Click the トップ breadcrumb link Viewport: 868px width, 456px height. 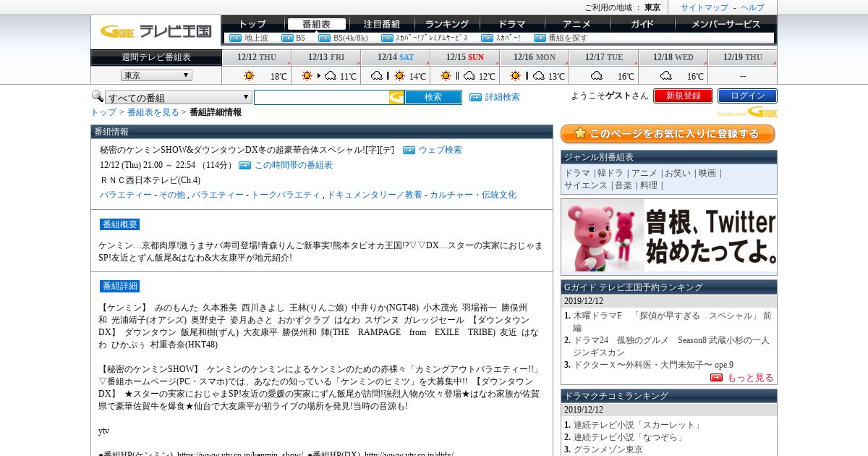(x=103, y=112)
